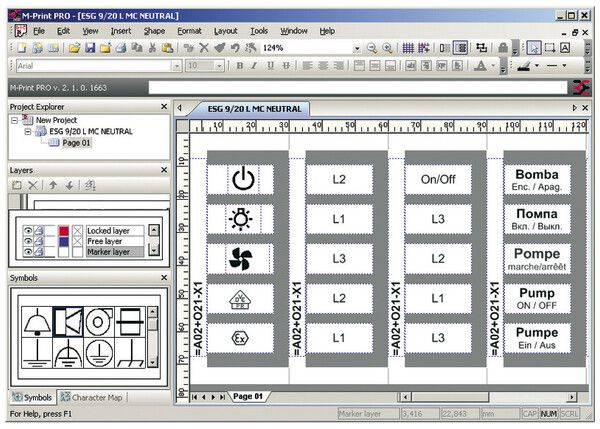The image size is (600, 429).
Task: Click the new layer icon in Layers panel
Action: click(16, 186)
